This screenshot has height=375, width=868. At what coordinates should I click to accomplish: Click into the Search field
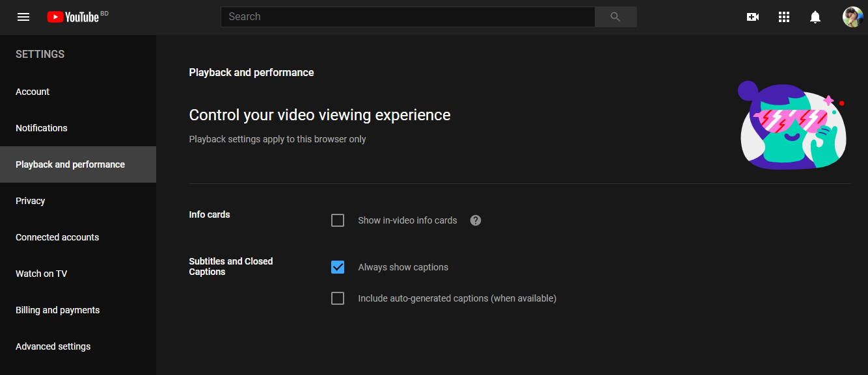pyautogui.click(x=407, y=17)
